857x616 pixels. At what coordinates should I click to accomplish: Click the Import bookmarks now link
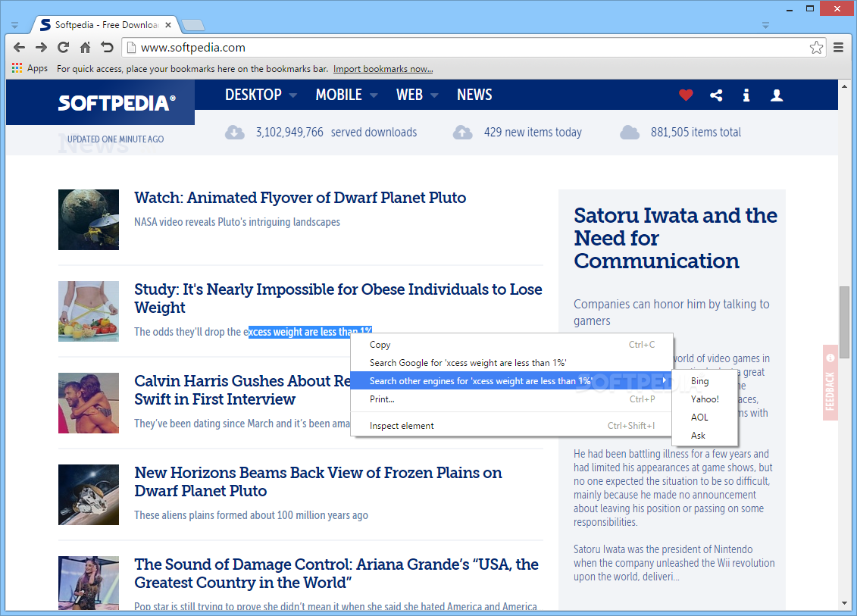(x=383, y=69)
